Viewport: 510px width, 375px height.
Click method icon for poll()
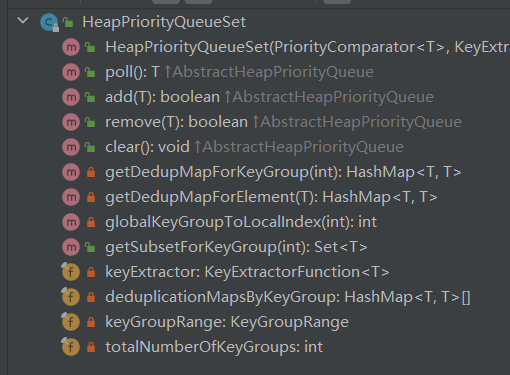71,72
